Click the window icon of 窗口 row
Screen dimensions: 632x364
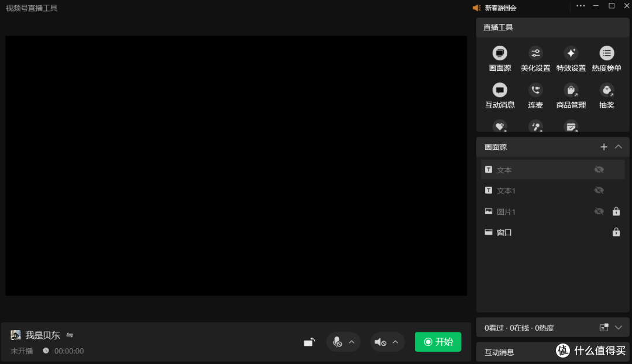point(489,232)
